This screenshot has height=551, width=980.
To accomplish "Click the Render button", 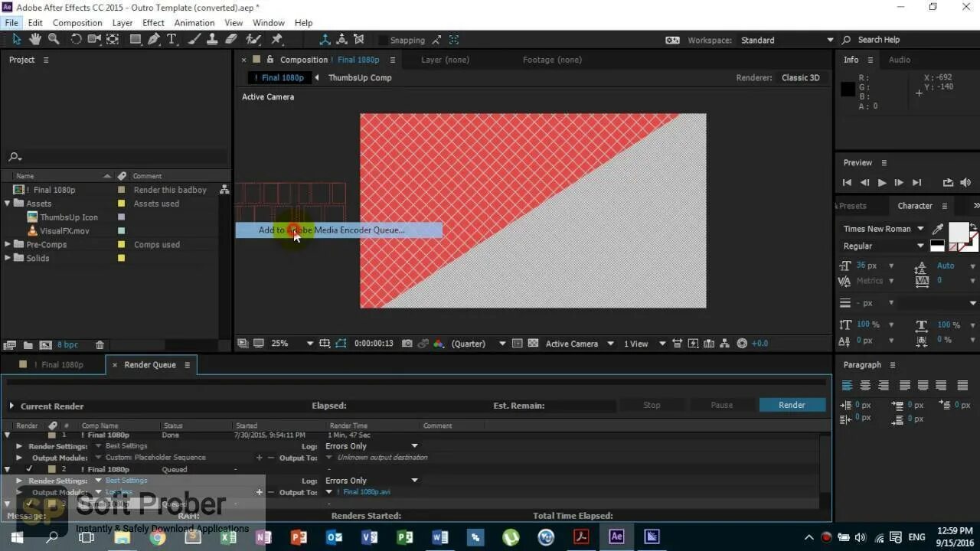I will click(x=792, y=405).
